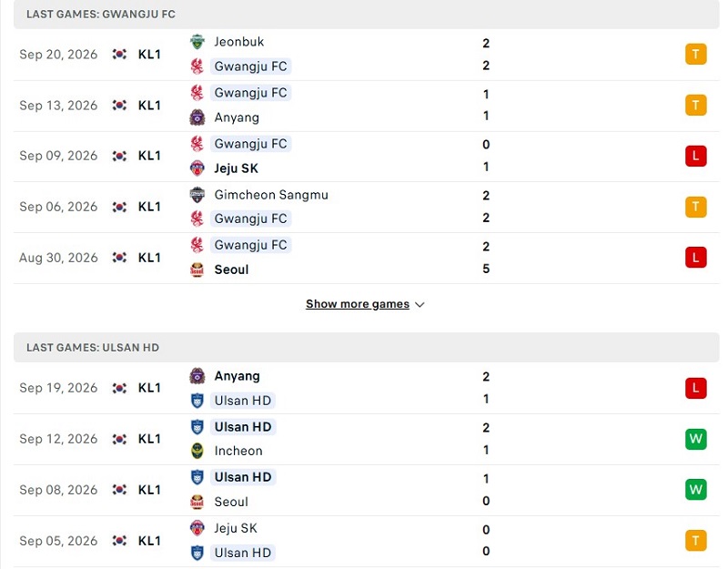
Task: Click the green W badge for Sep 12 match
Action: click(695, 439)
